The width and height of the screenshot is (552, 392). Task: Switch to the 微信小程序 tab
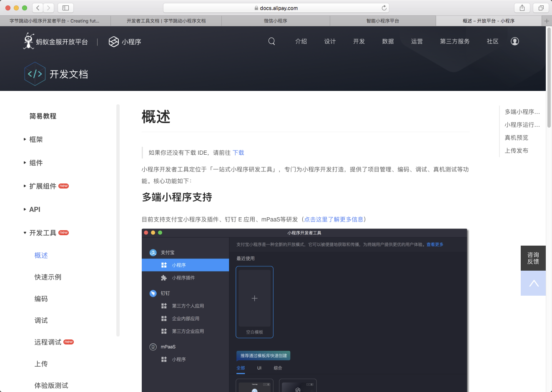[x=276, y=21]
